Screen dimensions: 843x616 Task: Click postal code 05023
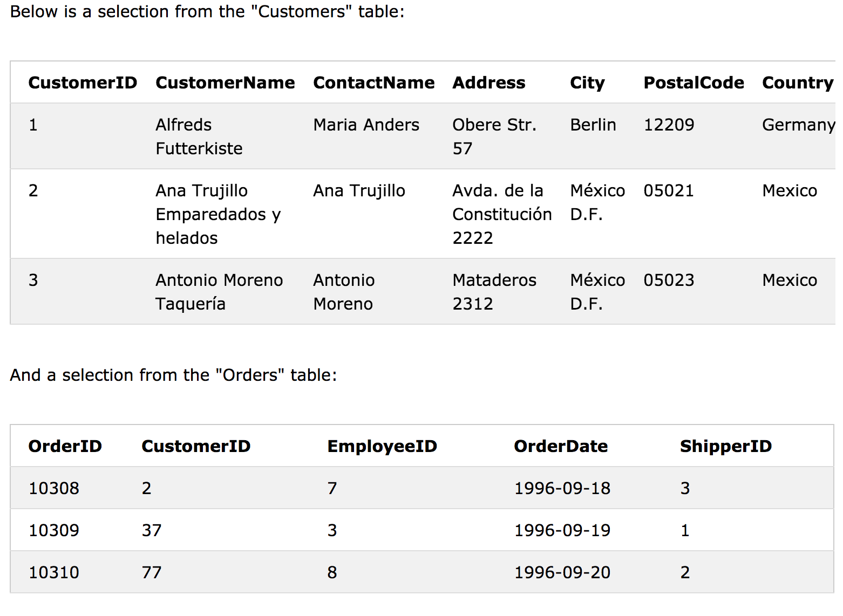click(x=669, y=280)
